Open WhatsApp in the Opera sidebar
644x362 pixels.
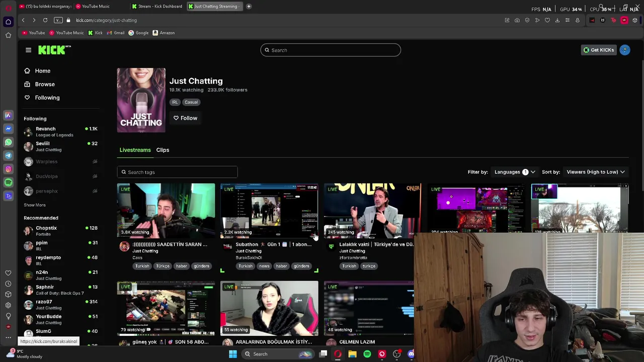click(x=8, y=142)
